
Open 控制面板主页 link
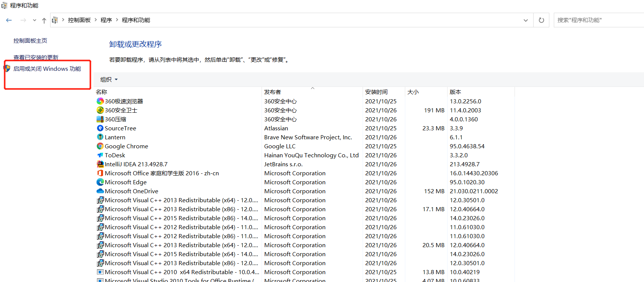(x=30, y=40)
